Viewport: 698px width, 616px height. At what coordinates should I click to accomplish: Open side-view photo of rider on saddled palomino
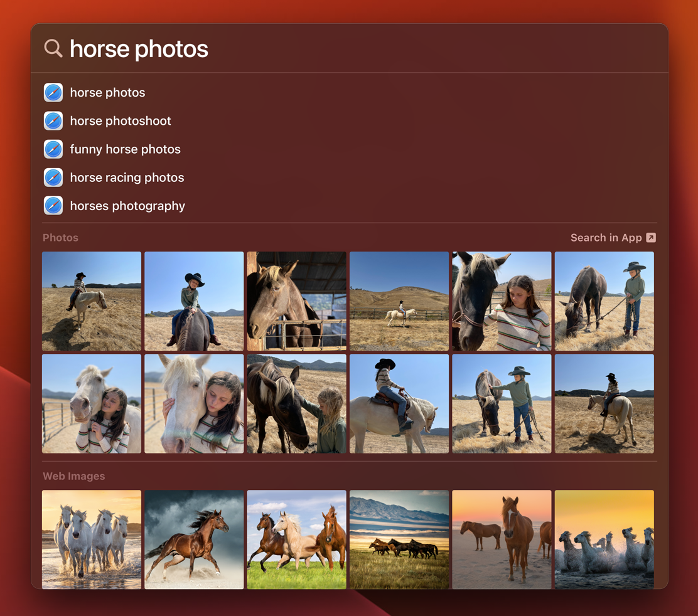point(399,404)
